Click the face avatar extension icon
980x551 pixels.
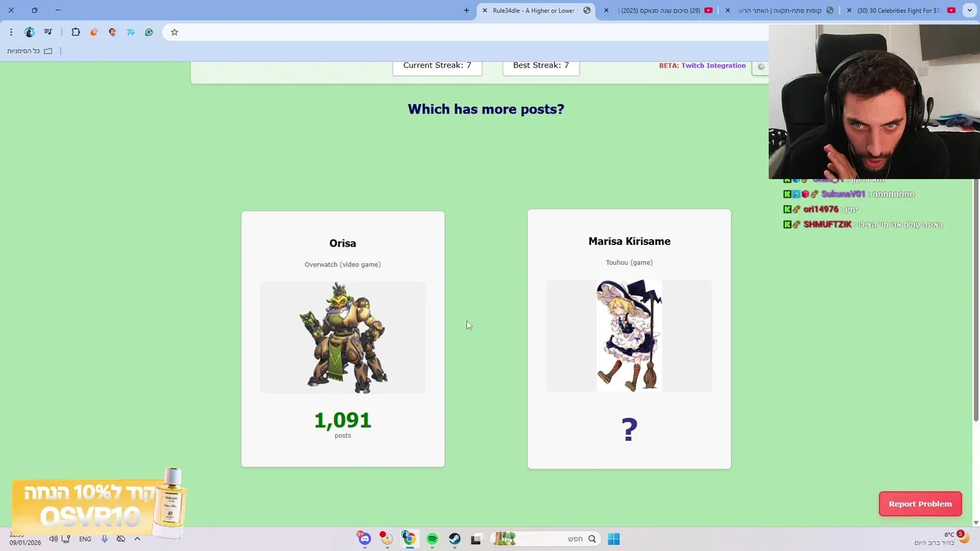(113, 32)
